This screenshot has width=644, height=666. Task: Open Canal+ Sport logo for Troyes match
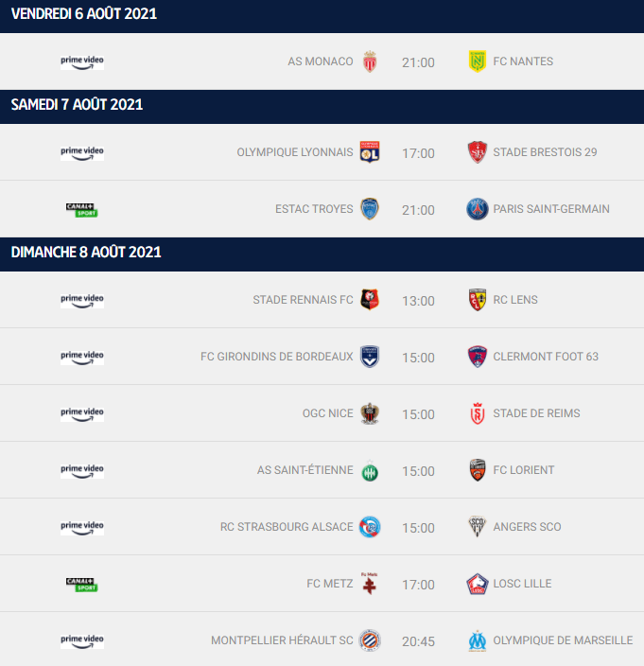[82, 210]
